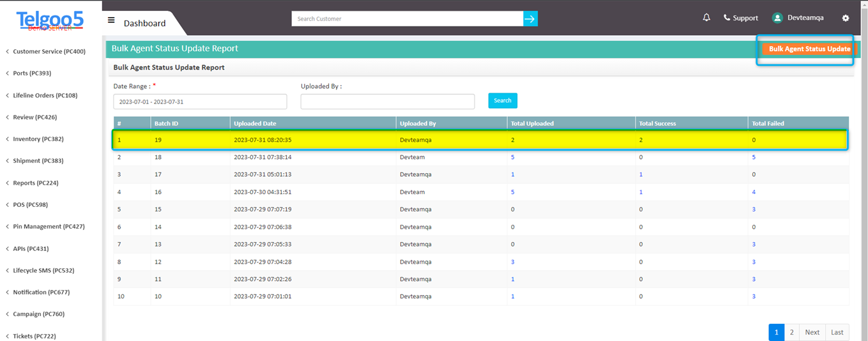Open Total Failed link 4 for batch 16
Screen dimensions: 868x341
coord(754,192)
